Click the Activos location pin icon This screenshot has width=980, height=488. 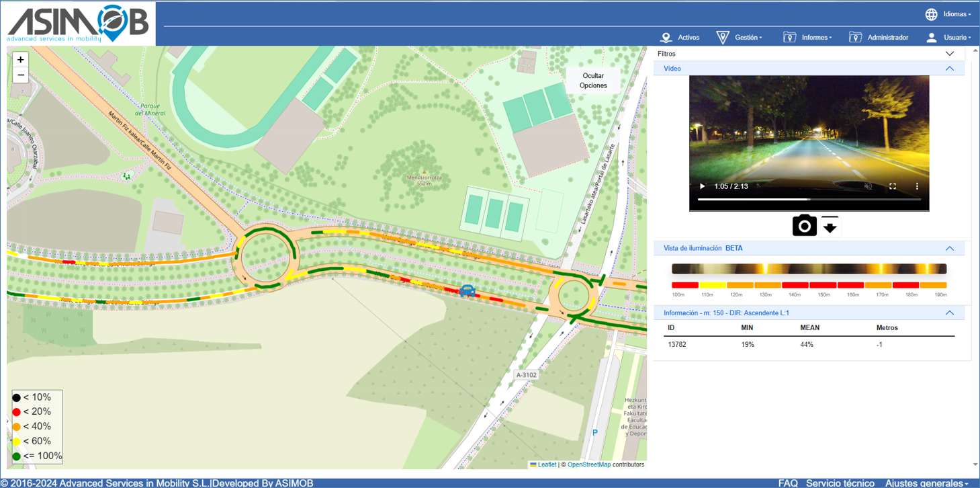tap(666, 38)
